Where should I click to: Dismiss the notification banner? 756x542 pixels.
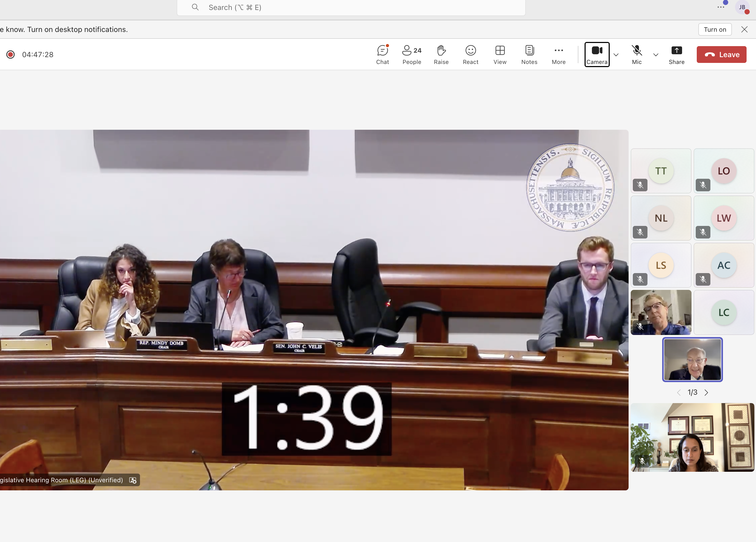pos(744,29)
